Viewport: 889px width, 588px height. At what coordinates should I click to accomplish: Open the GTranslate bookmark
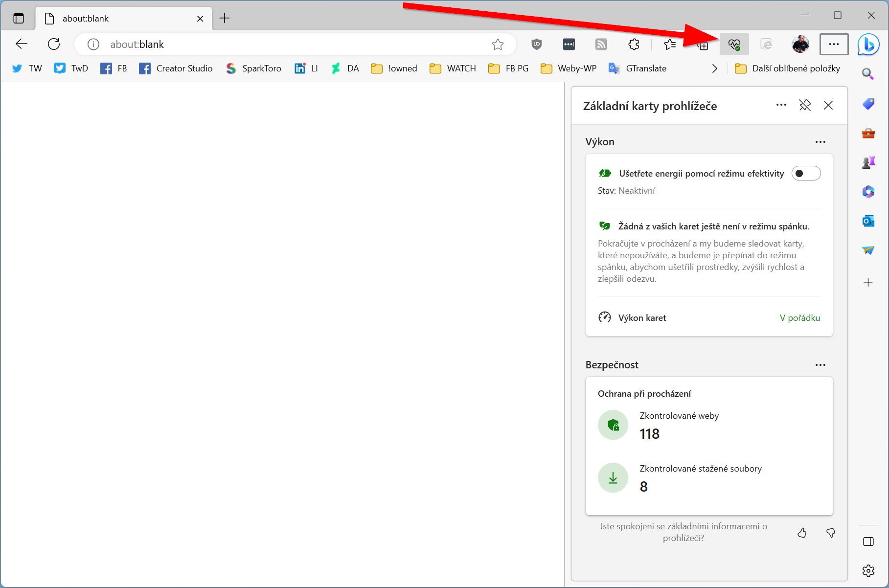[638, 68]
